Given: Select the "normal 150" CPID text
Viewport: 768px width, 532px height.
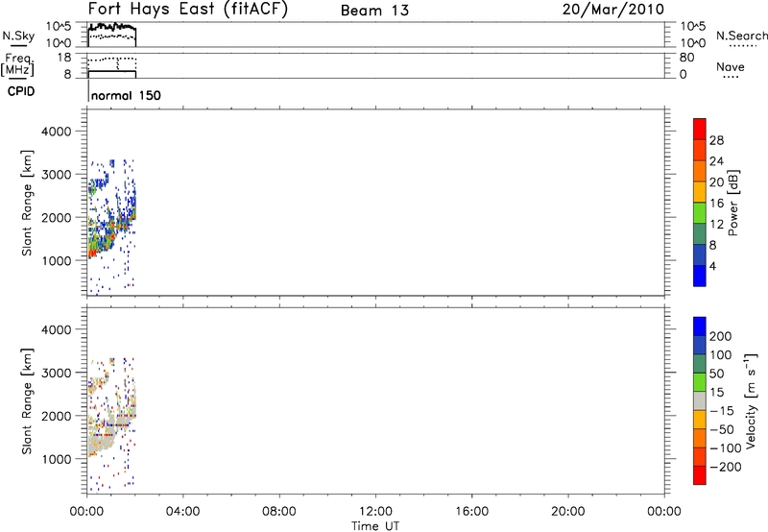Looking at the screenshot, I should [x=126, y=95].
